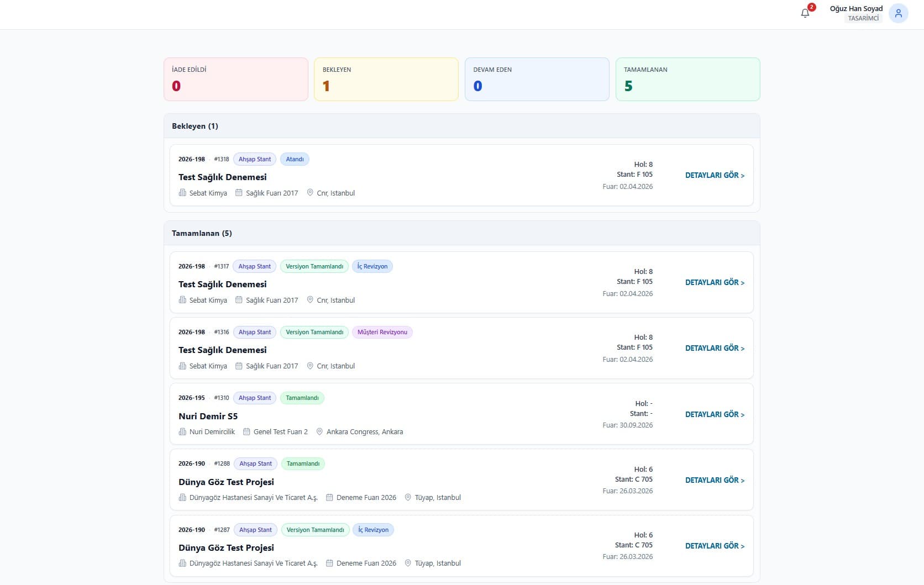This screenshot has height=585, width=924.
Task: Click location pin beside Ankara Congress, Ankara
Action: pos(319,431)
